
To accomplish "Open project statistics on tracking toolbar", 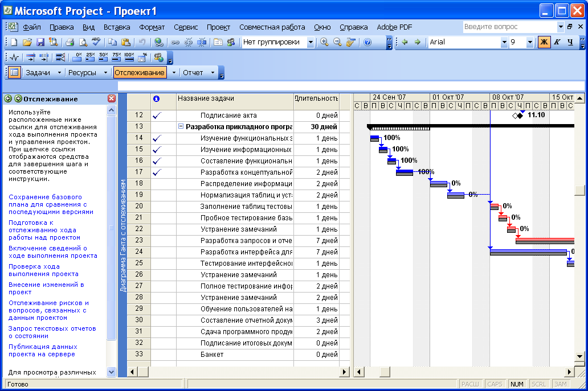I will [14, 57].
